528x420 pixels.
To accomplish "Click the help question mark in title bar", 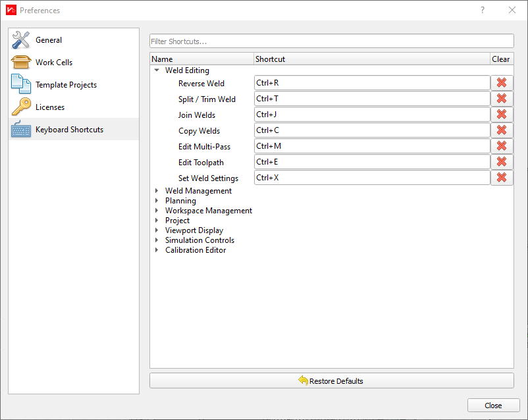I will coord(483,10).
